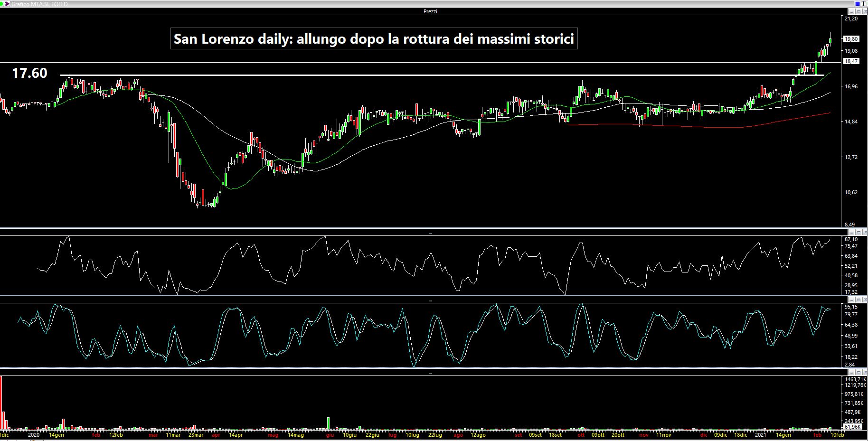The image size is (868, 441).
Task: Minimize the volume pane
Action: (851, 373)
